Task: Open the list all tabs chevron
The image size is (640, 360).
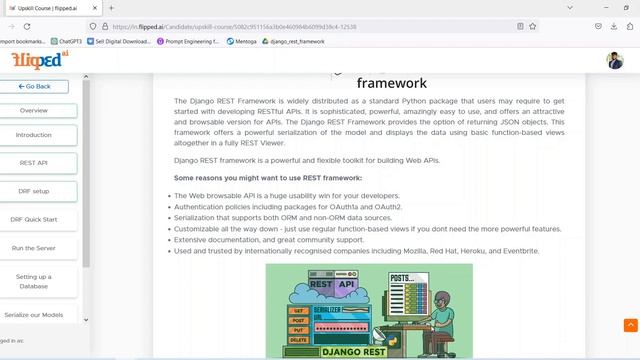Action: 570,8
